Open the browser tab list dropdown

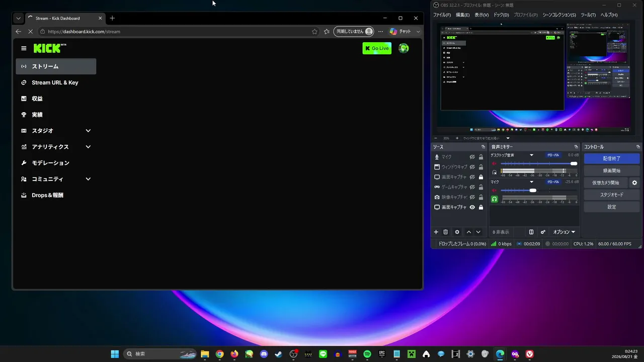click(x=19, y=18)
